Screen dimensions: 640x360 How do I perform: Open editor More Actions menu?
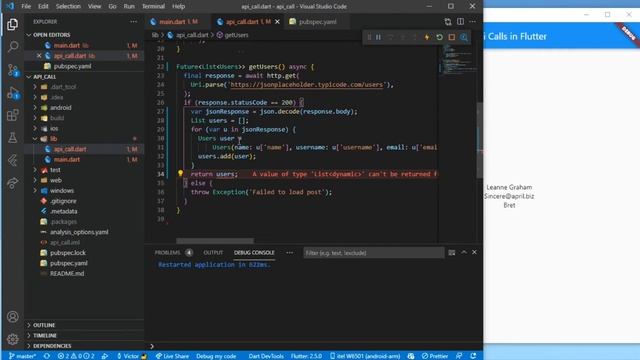tap(472, 22)
